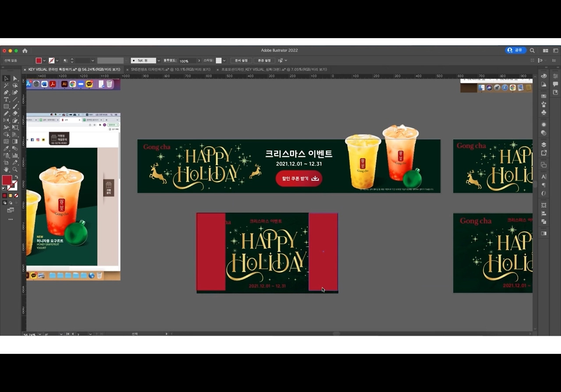Screen dimensions: 561x392
Task: Go to the previous artboard
Action: pyautogui.click(x=73, y=334)
